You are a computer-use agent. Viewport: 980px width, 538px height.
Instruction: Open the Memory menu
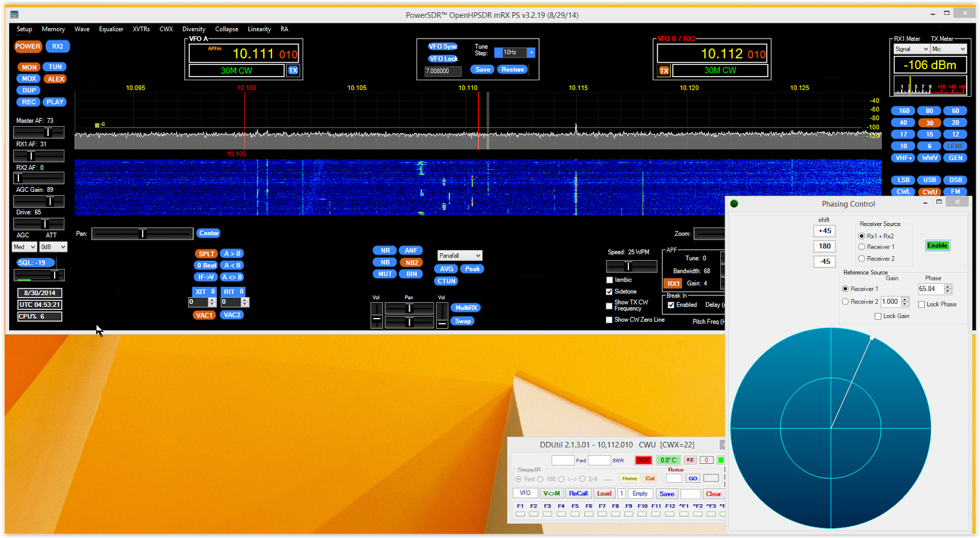click(x=53, y=29)
